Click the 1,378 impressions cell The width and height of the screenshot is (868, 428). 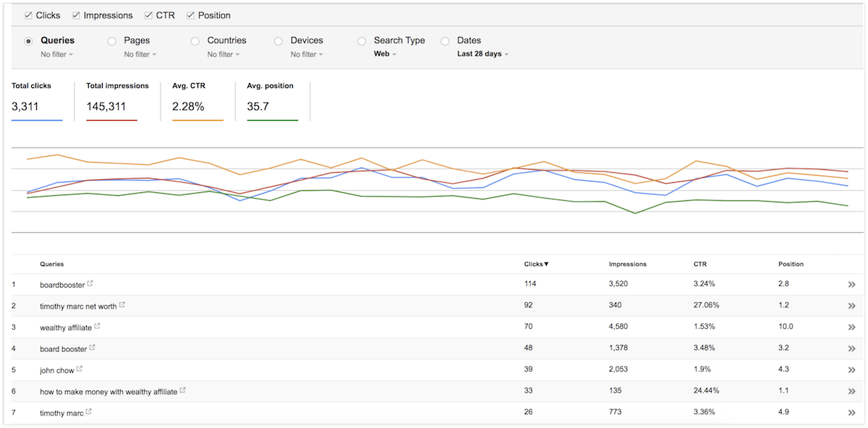(x=618, y=348)
